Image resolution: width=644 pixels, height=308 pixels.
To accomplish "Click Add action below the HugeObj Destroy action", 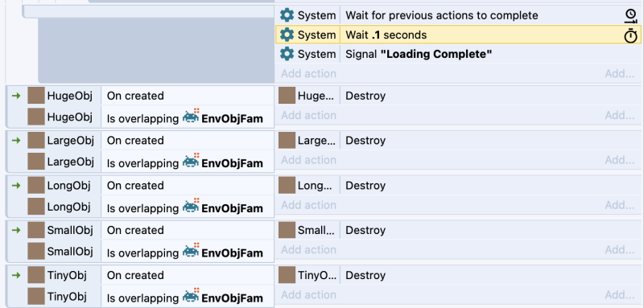I will click(x=308, y=115).
